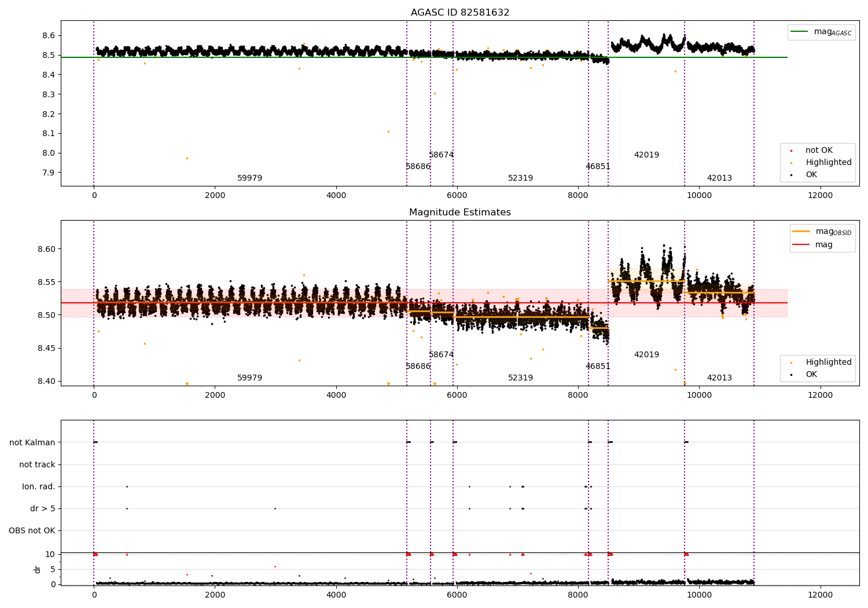868x608 pixels.
Task: Select the orange mag_OBSID legend line sample
Action: (801, 232)
